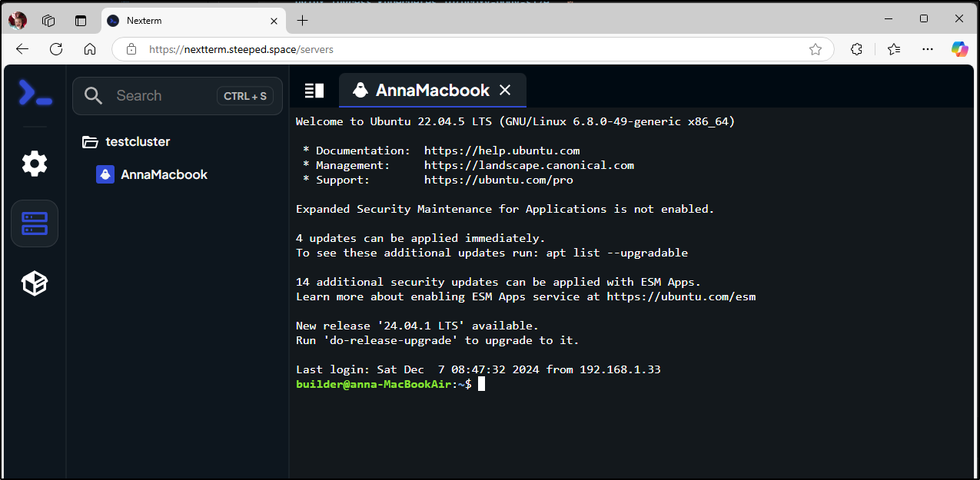Focus the Search servers field
This screenshot has height=480, width=980.
coord(178,96)
